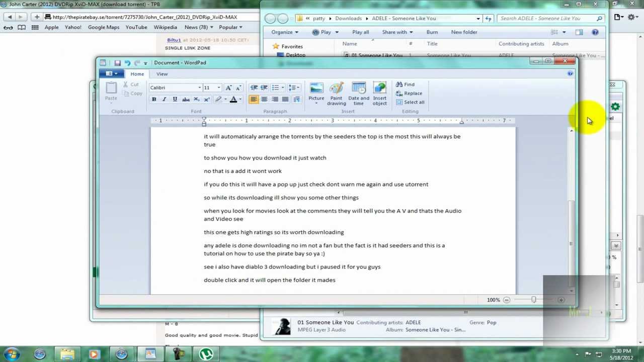This screenshot has width=644, height=362.
Task: Click Copy in the Clipboard group
Action: coord(132,94)
